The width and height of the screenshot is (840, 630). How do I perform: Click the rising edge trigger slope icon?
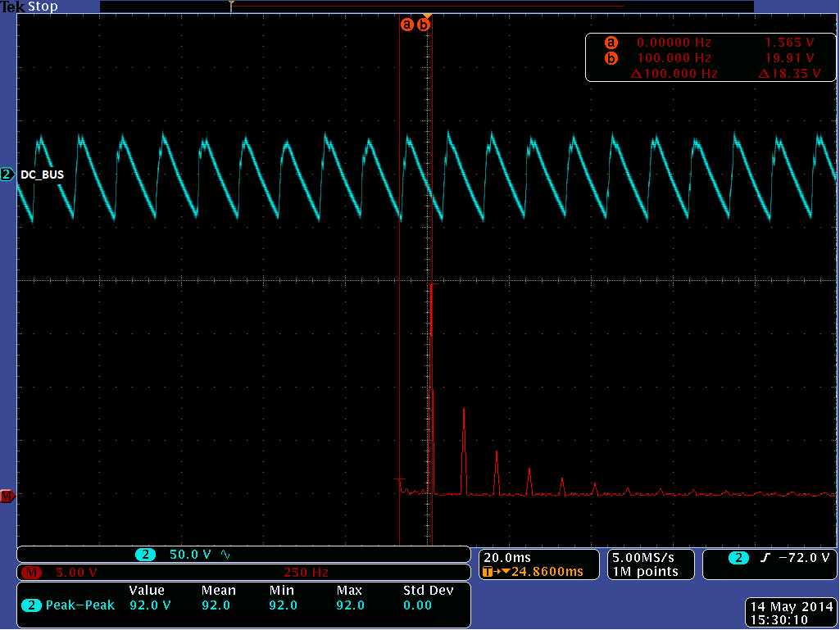pos(765,558)
